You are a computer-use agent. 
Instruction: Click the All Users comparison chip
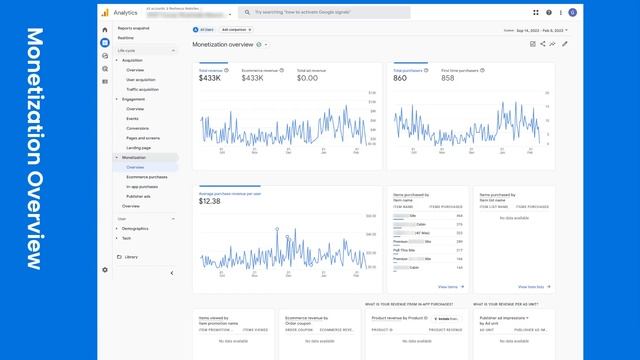click(x=203, y=30)
